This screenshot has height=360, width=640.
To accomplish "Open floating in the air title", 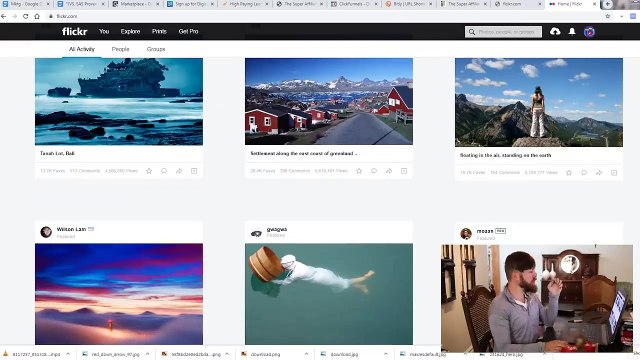I will click(506, 155).
